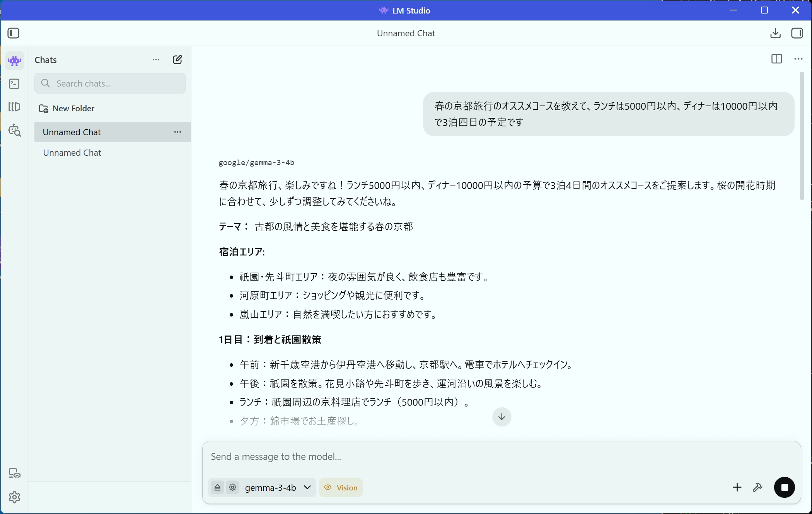Click the Search chats field
The height and width of the screenshot is (514, 812).
110,83
